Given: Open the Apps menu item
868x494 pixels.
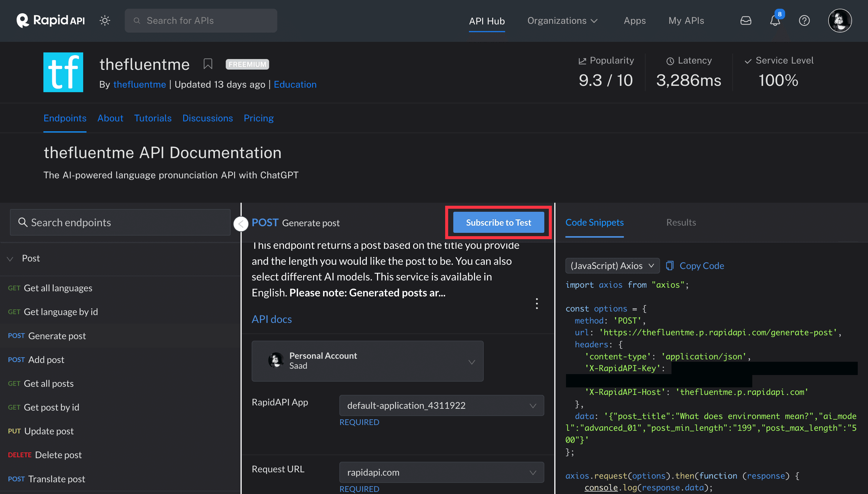Looking at the screenshot, I should (634, 21).
